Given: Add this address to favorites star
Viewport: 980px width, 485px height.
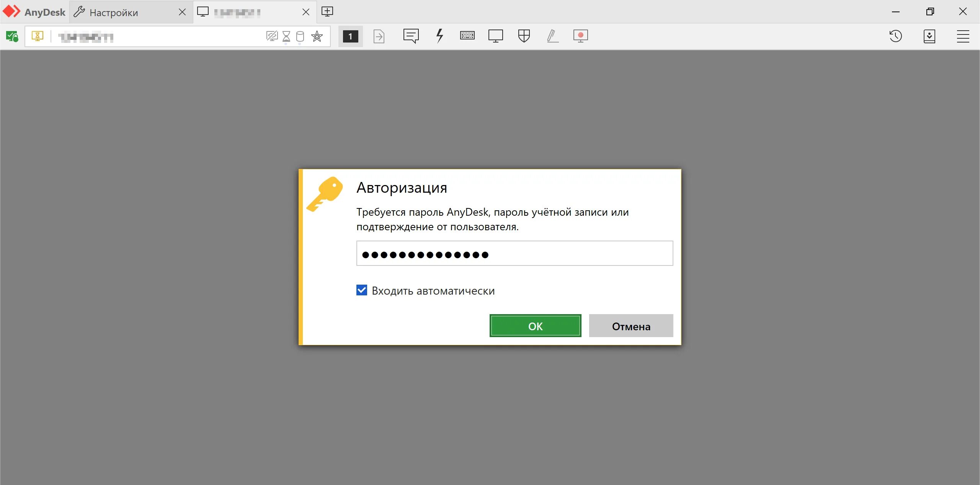Looking at the screenshot, I should [x=317, y=36].
